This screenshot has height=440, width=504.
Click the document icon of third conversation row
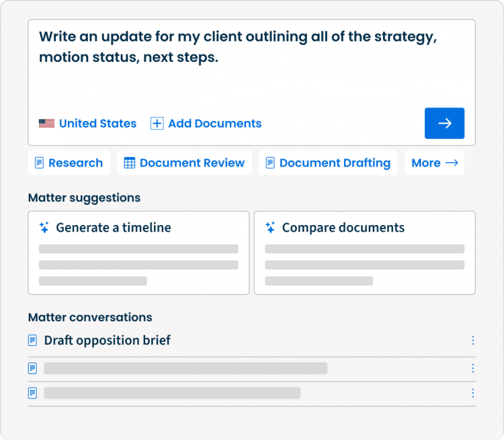[x=32, y=393]
